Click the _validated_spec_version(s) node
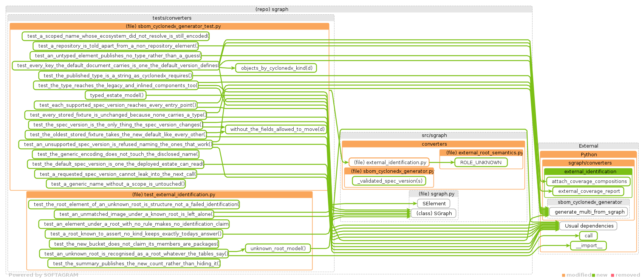The width and height of the screenshot is (644, 280). coord(389,181)
